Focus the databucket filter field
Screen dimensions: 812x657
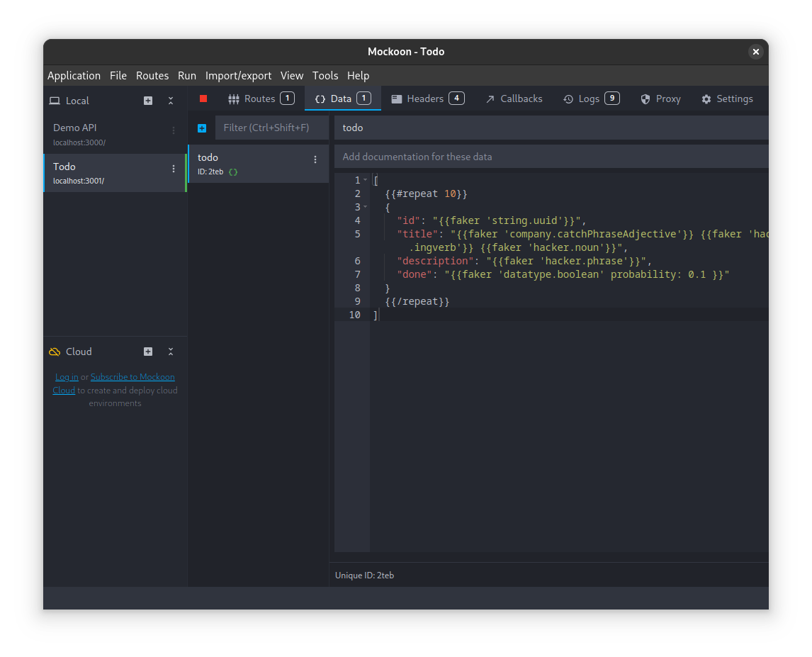(272, 128)
